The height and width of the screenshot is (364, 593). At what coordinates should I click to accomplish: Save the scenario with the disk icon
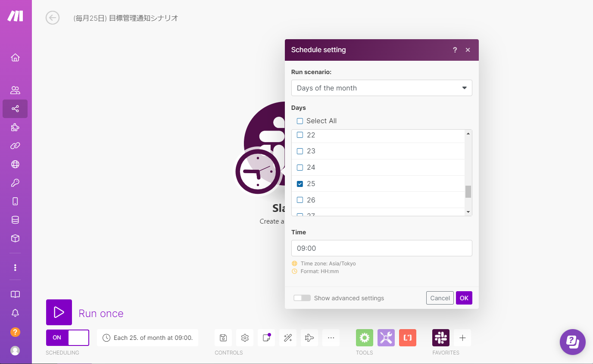click(223, 338)
